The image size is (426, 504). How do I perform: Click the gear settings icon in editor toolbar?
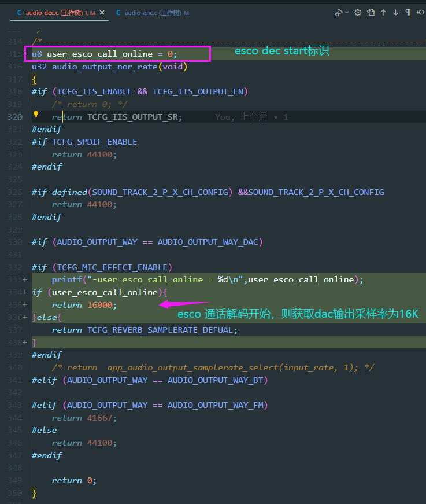(x=358, y=13)
